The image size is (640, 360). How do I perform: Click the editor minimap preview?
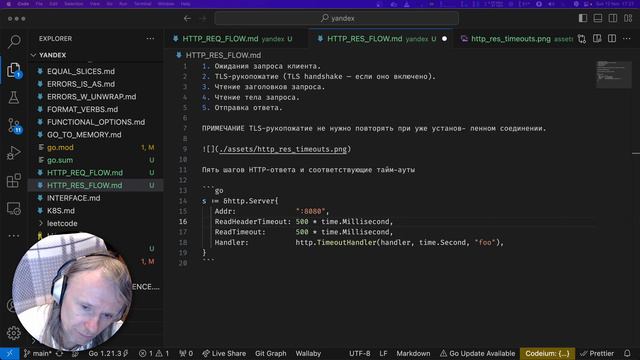point(613,74)
